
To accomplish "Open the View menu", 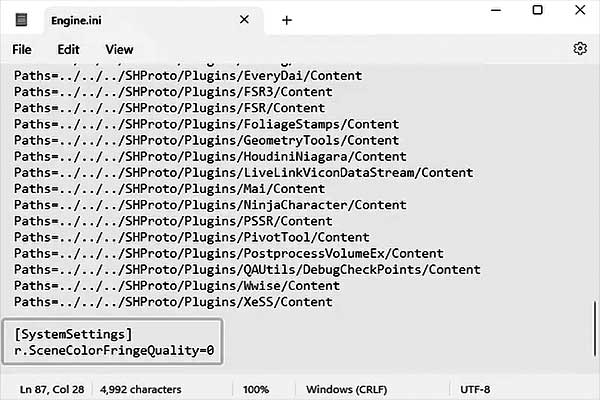I will [119, 49].
